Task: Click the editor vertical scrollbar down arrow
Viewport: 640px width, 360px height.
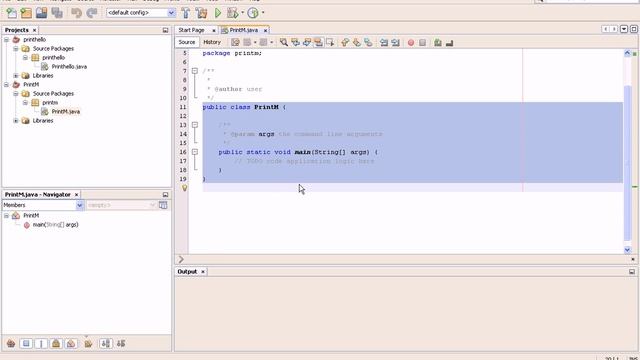Action: click(627, 249)
